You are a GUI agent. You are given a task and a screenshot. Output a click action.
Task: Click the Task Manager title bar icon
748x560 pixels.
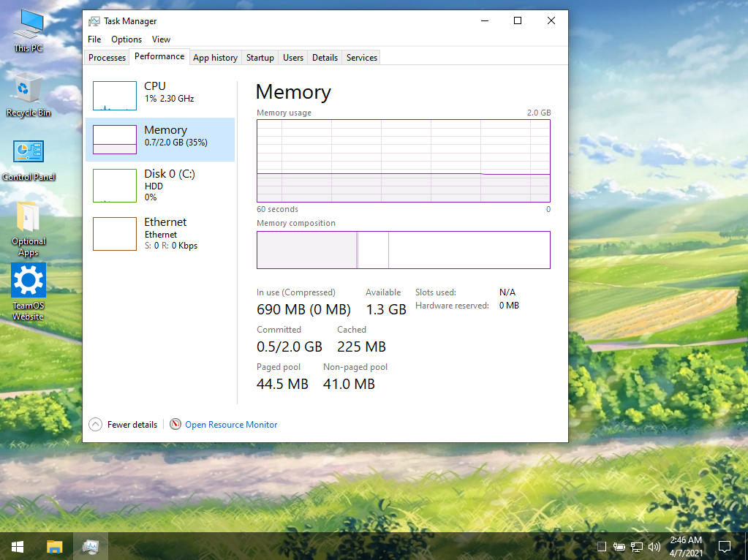pos(94,21)
